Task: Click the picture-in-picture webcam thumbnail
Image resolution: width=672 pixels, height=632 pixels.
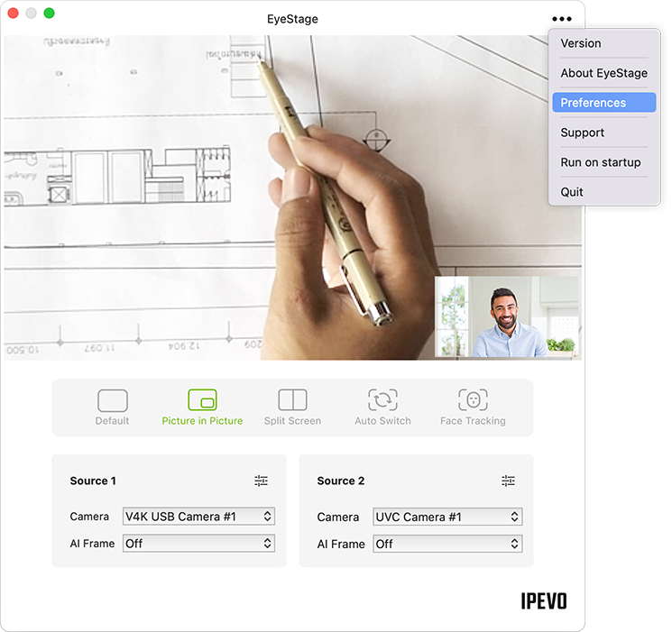Action: [507, 316]
